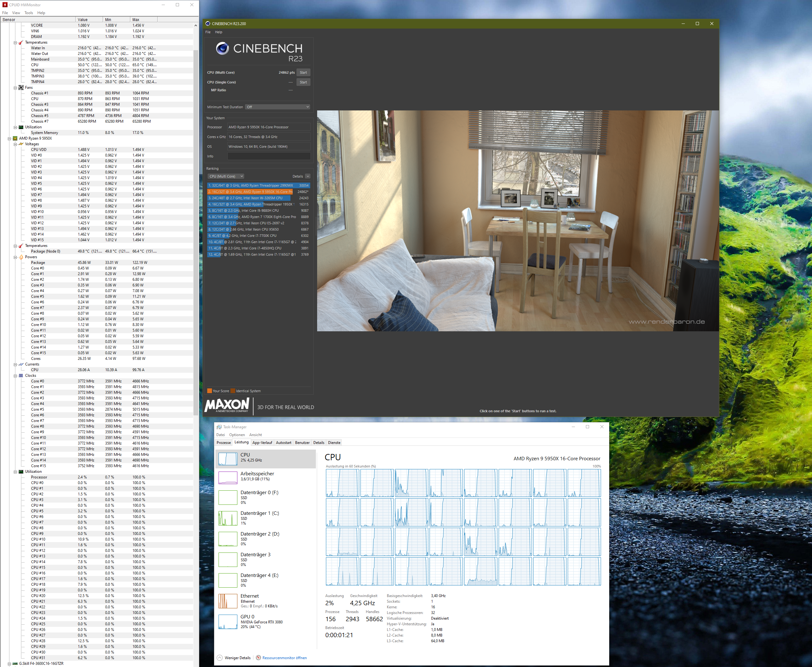Switch to the App-Verlauf tab
The height and width of the screenshot is (667, 812).
(x=262, y=443)
